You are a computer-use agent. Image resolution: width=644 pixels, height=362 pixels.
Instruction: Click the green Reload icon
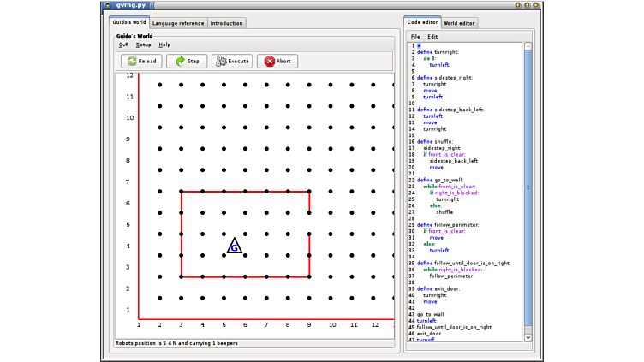tap(130, 62)
